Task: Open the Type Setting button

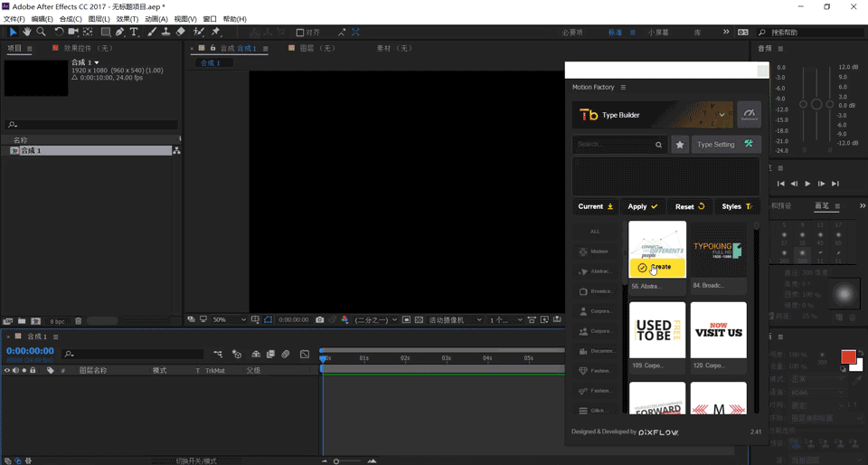Action: pos(726,145)
